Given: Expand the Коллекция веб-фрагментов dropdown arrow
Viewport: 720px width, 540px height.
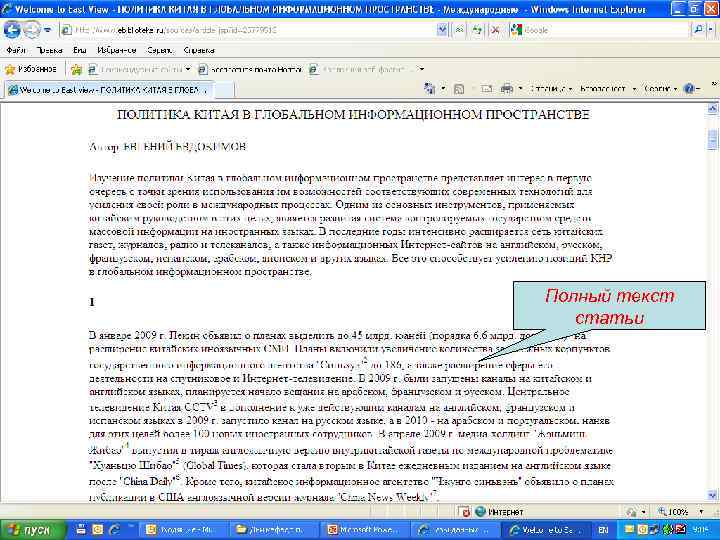Looking at the screenshot, I should (x=422, y=69).
